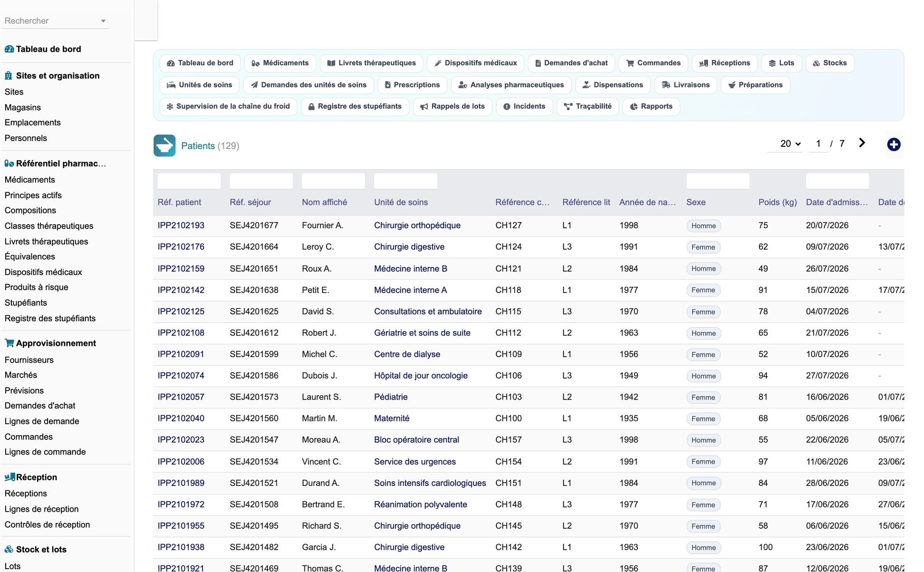
Task: Click SEJ4201612 stay reference cell
Action: 254,333
